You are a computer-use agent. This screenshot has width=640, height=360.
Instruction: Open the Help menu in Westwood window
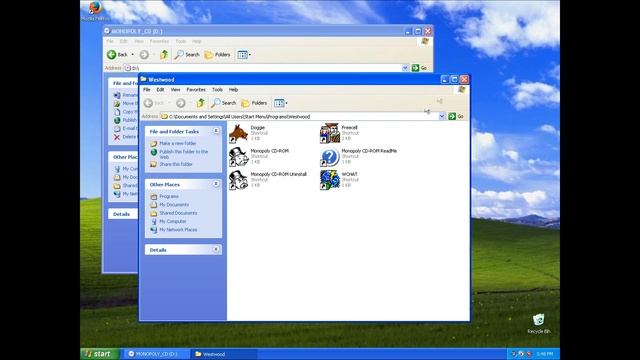pos(233,89)
